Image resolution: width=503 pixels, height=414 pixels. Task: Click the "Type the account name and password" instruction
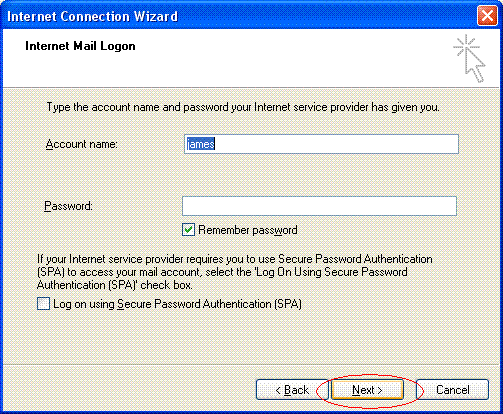(x=243, y=107)
